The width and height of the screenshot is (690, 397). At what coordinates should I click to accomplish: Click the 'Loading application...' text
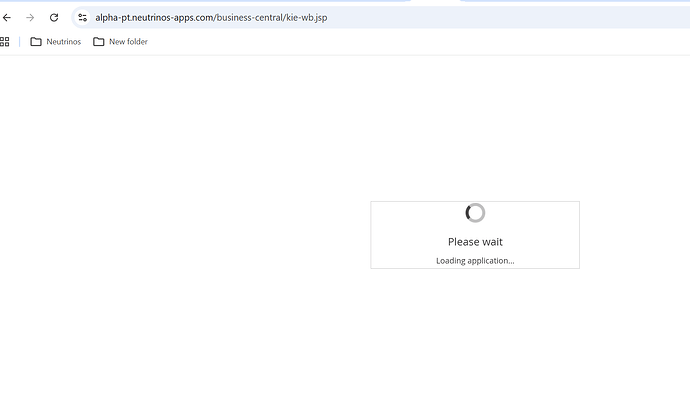point(475,261)
